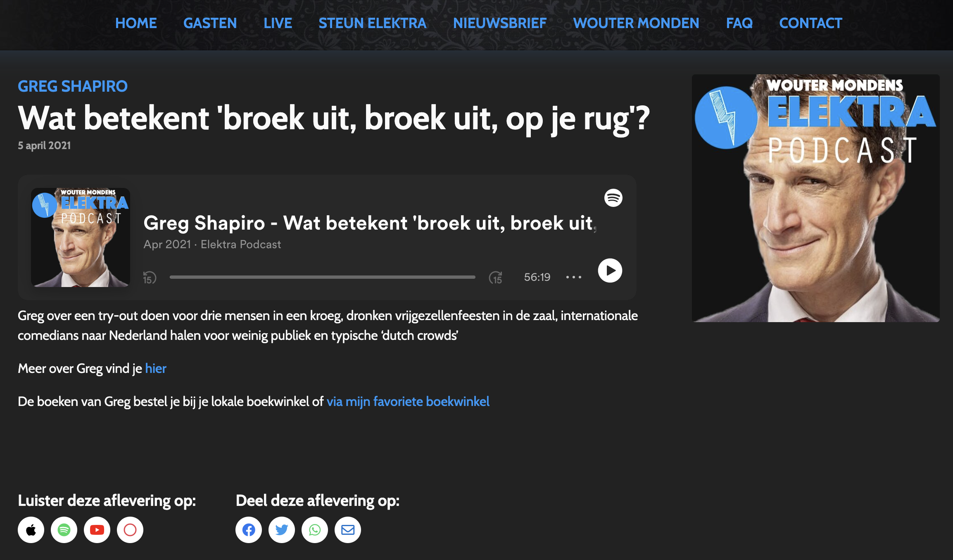Share episode via WhatsApp icon
The height and width of the screenshot is (560, 953).
pyautogui.click(x=315, y=530)
